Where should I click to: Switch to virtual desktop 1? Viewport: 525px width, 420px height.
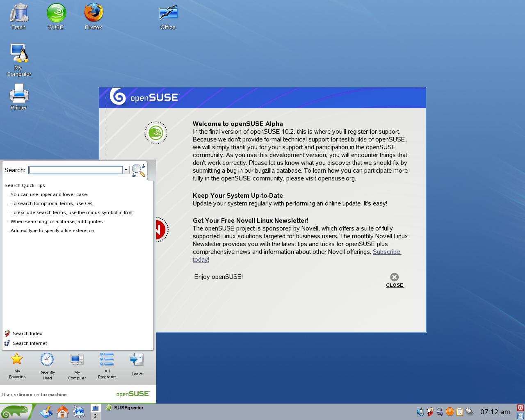pyautogui.click(x=95, y=408)
